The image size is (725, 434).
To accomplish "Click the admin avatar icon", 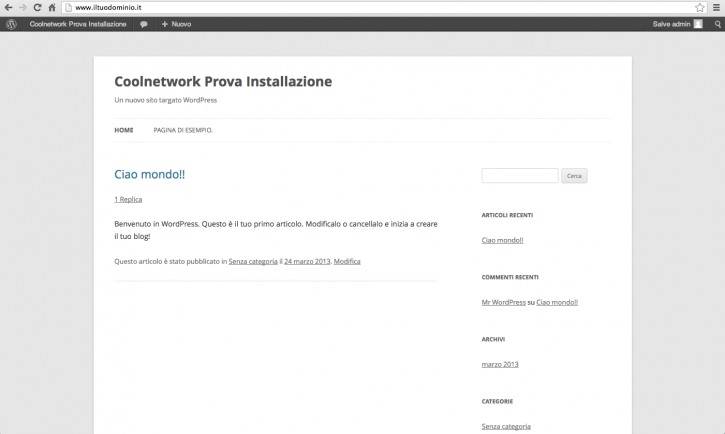I will click(698, 24).
